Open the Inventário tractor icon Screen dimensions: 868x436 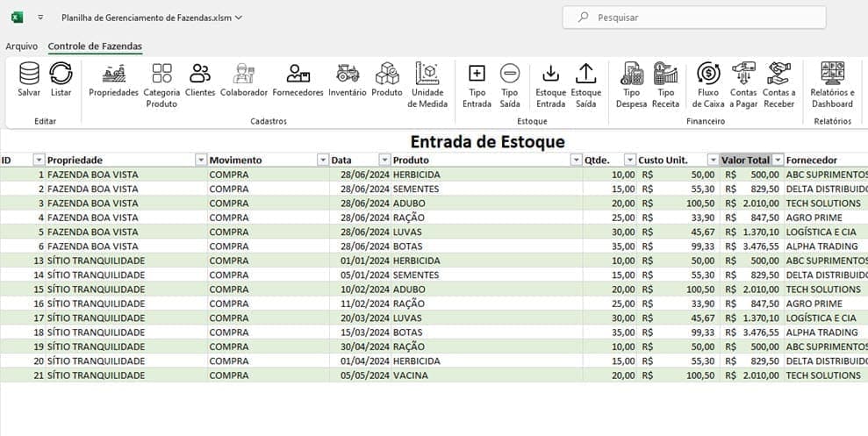pos(347,73)
